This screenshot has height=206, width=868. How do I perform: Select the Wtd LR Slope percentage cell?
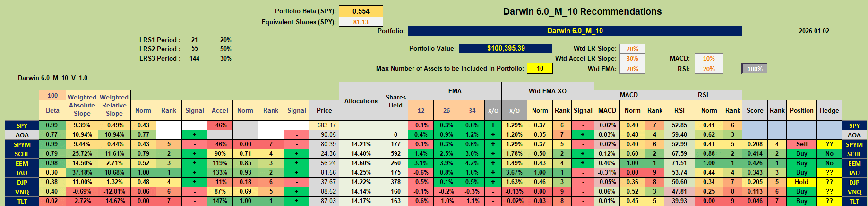tap(632, 49)
